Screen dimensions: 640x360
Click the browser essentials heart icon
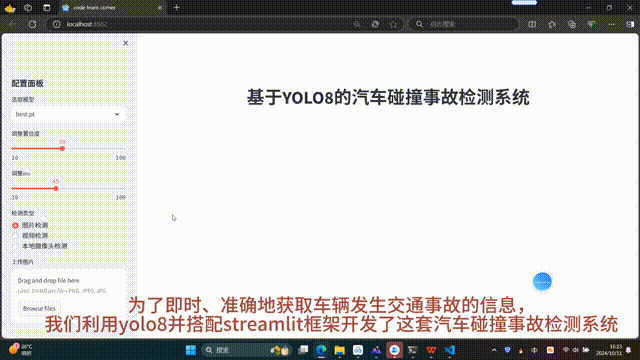pos(591,24)
